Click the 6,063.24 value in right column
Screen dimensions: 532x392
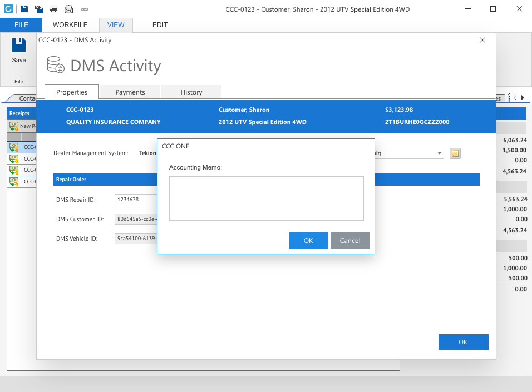[x=515, y=140]
